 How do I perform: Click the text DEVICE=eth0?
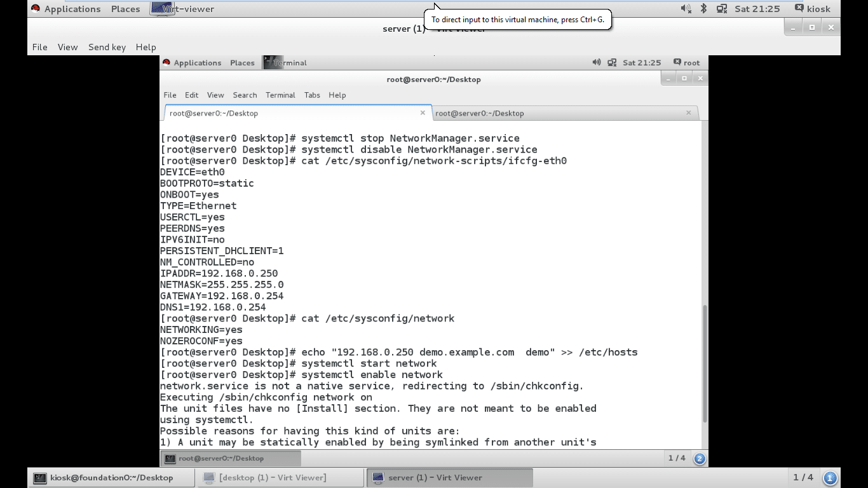[x=193, y=172]
